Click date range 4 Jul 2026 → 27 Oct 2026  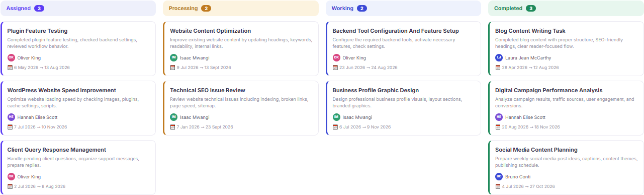click(528, 186)
